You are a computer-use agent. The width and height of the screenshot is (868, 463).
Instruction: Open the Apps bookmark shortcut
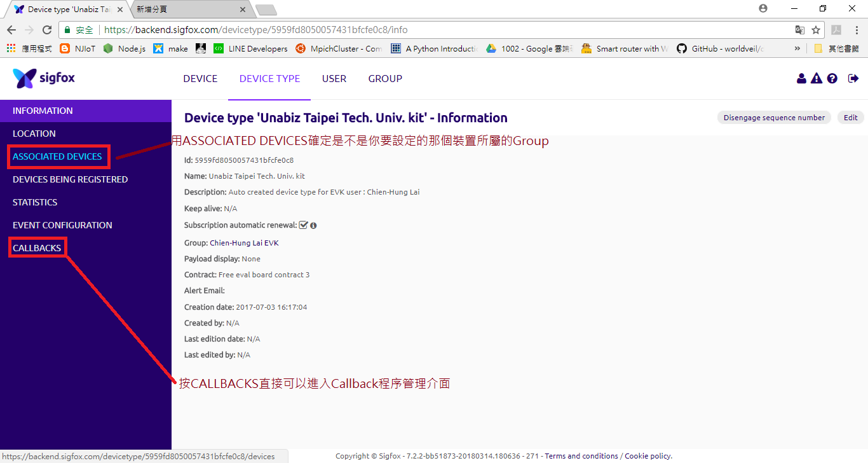pos(29,48)
